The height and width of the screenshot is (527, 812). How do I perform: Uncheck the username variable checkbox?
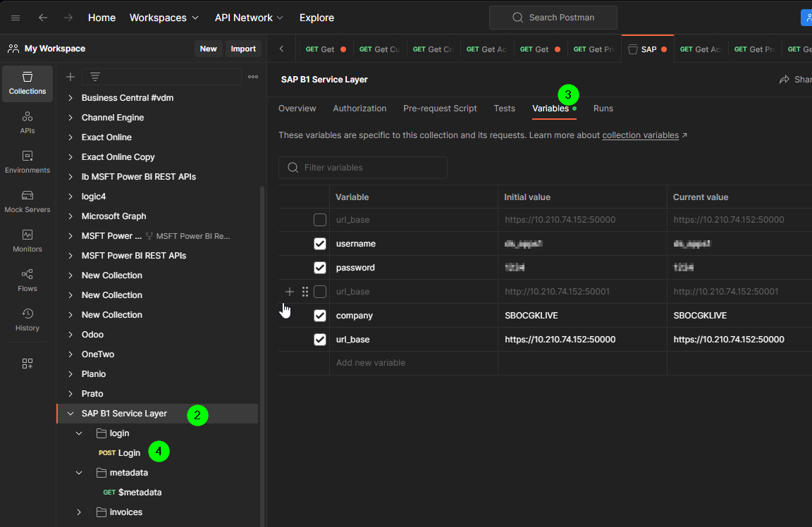(x=320, y=243)
